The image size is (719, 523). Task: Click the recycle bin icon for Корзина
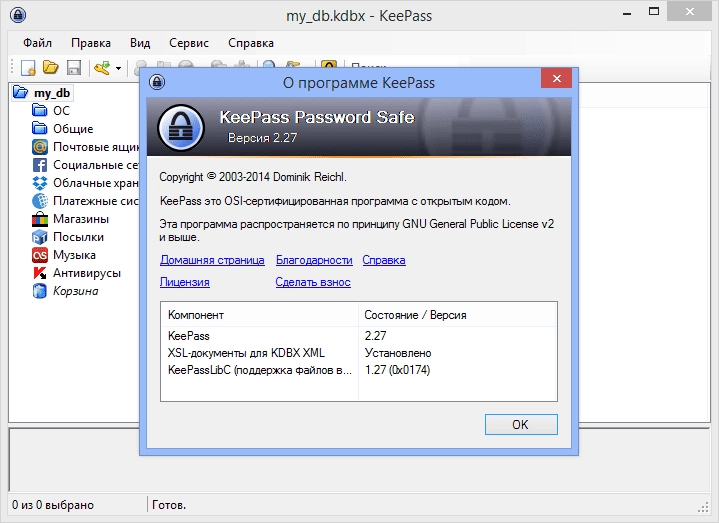[x=40, y=291]
